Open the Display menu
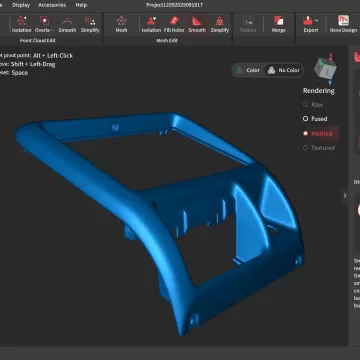The height and width of the screenshot is (360, 360). coord(21,5)
